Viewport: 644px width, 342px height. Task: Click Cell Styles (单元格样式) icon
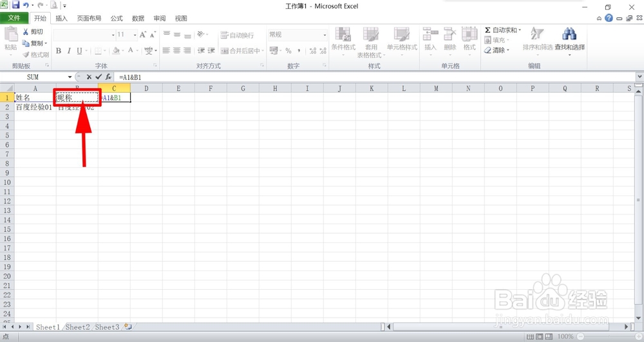[x=402, y=35]
